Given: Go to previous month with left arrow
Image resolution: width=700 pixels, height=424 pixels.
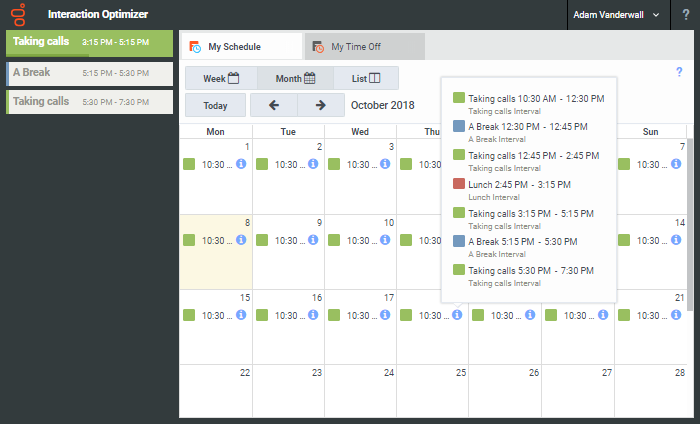Looking at the screenshot, I should (x=274, y=105).
